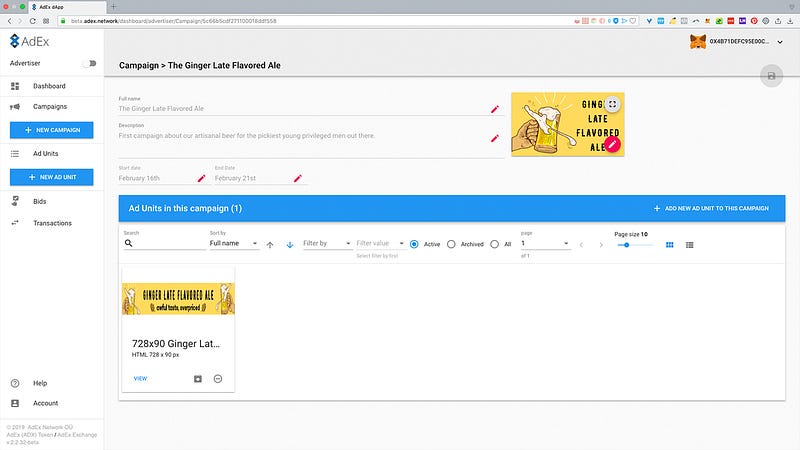Open the Filter value dropdown
The image size is (800, 450).
pyautogui.click(x=380, y=243)
